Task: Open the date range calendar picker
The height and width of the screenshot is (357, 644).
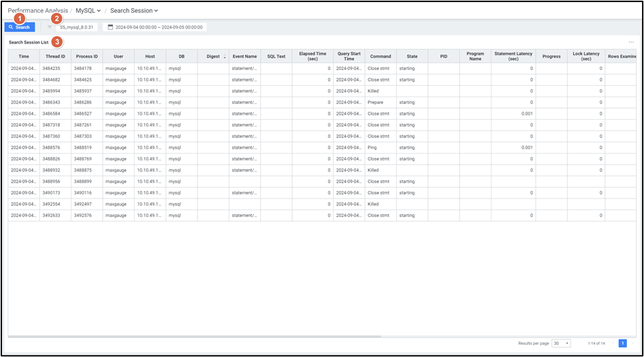Action: click(111, 27)
